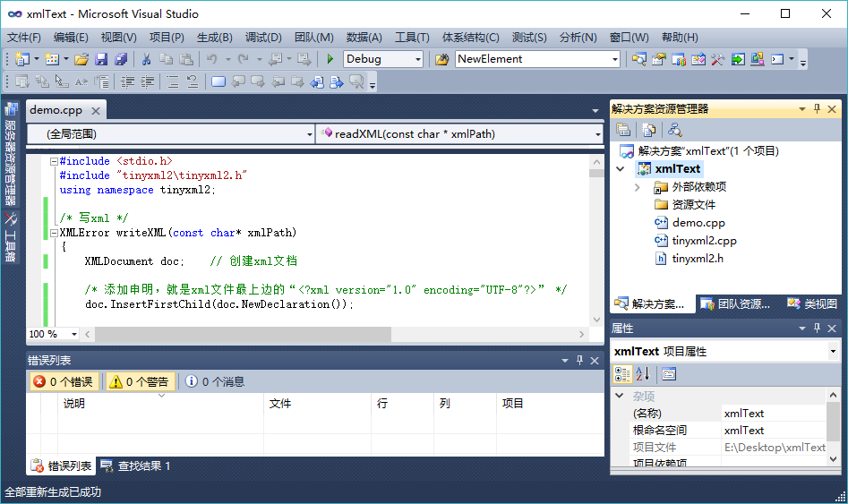Viewport: 848px width, 504px height.
Task: Open the 服务器资源管理器 side tab
Action: point(11,154)
